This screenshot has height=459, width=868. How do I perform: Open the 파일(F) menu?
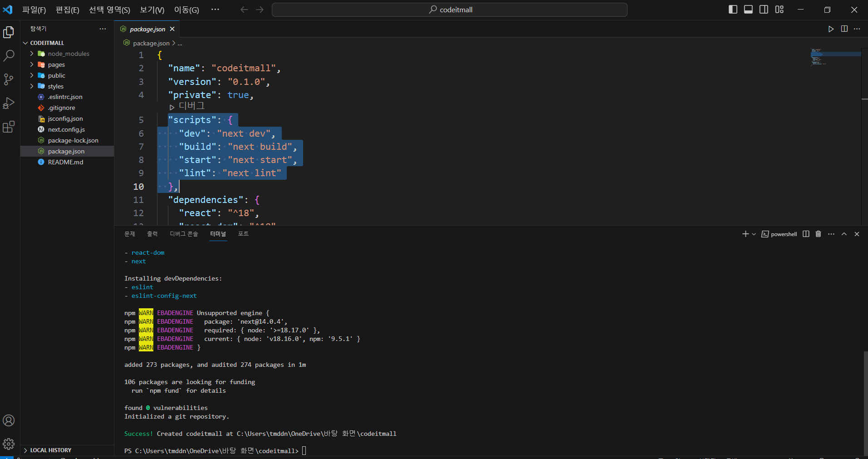coord(34,10)
